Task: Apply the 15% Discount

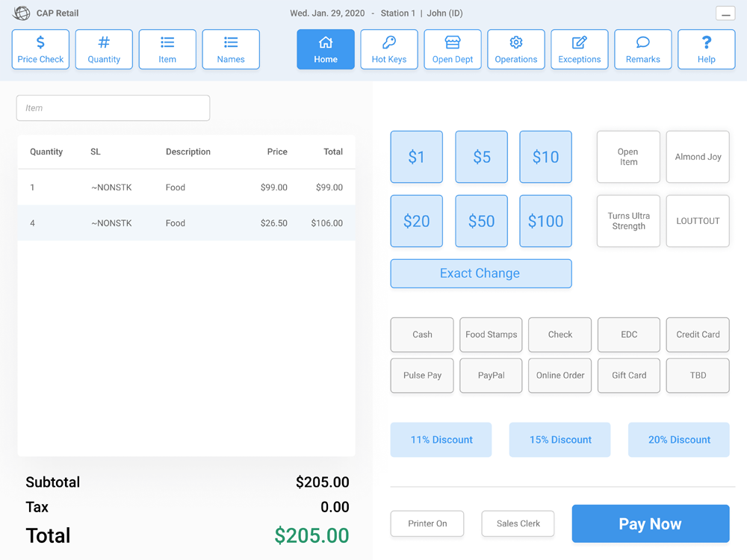Action: tap(560, 440)
